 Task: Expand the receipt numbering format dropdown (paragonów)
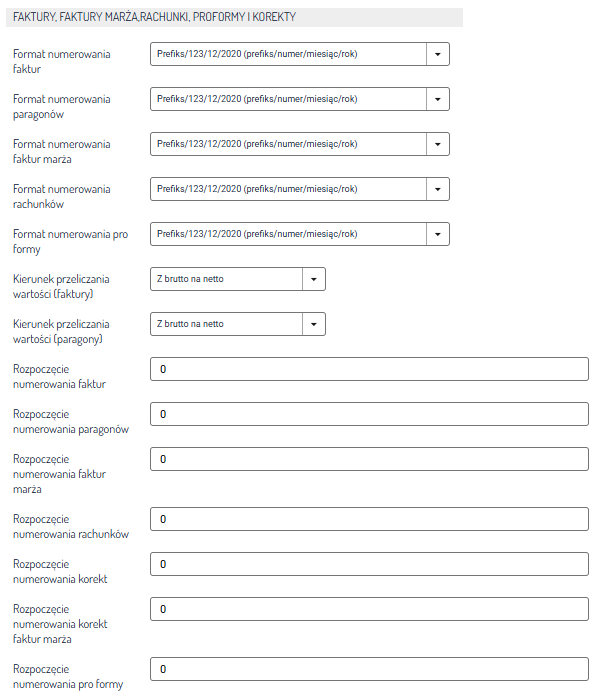coord(299,99)
